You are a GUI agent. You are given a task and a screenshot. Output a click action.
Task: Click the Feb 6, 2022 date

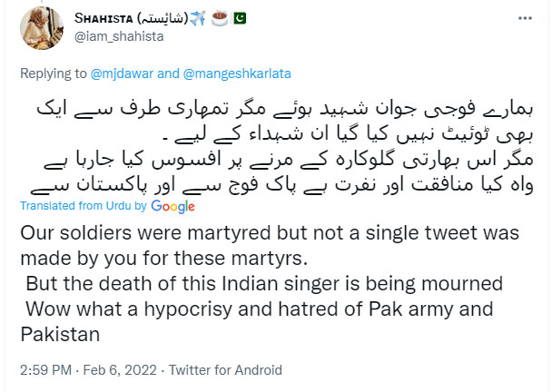(117, 370)
